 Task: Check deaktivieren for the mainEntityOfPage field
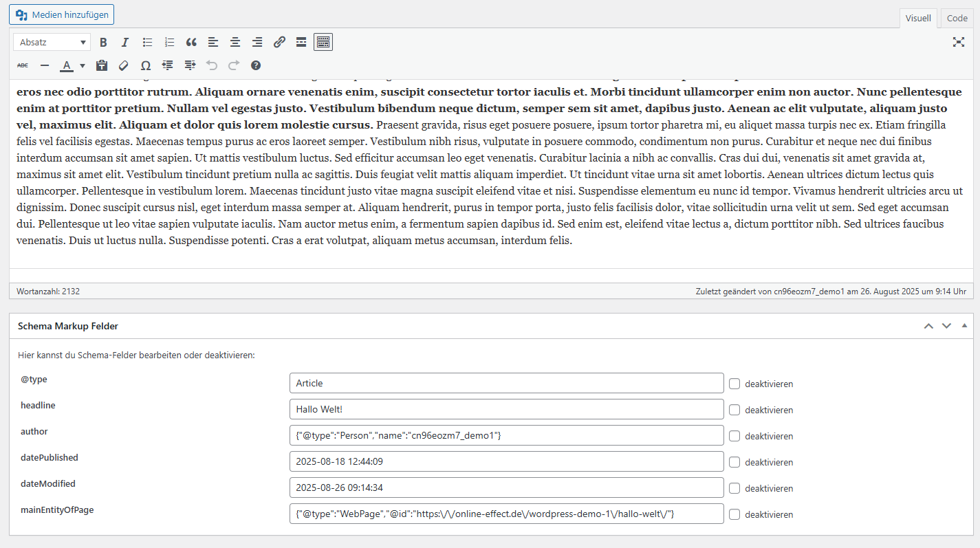[x=734, y=514]
